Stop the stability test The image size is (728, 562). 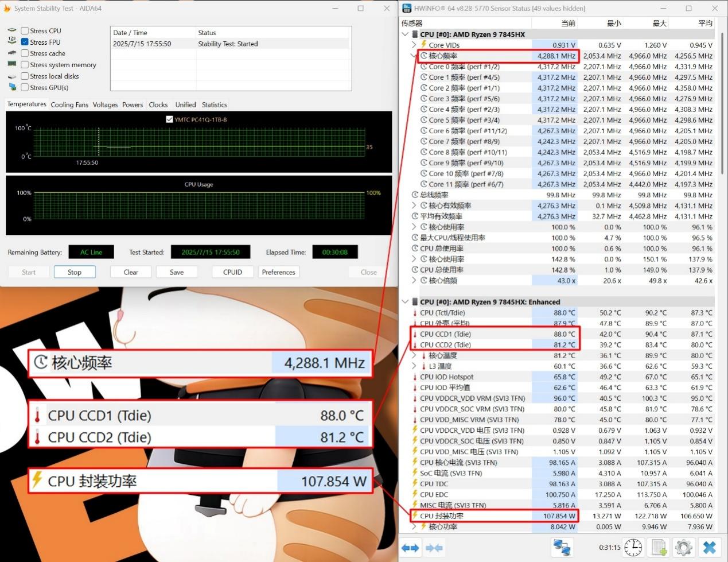pos(75,272)
